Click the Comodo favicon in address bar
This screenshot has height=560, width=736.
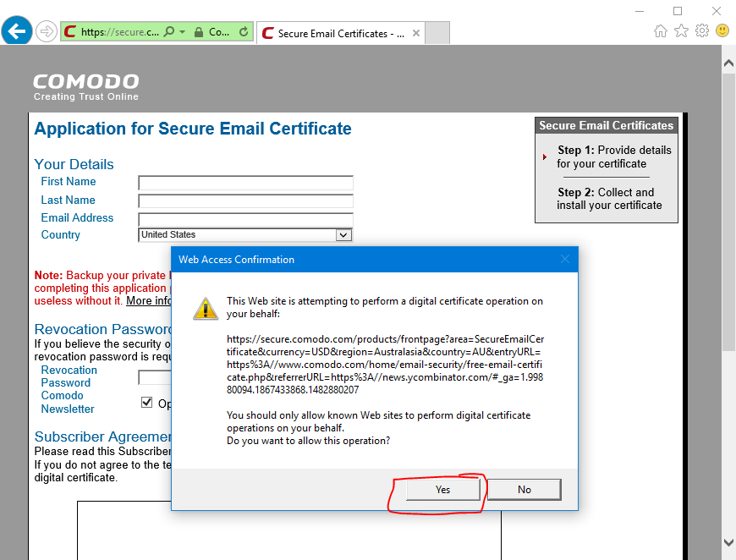pyautogui.click(x=70, y=31)
